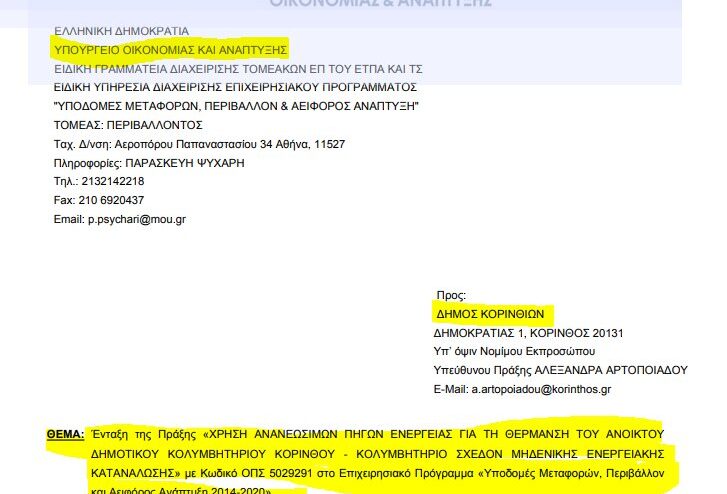Click the 'Προς:' label
This screenshot has height=494, width=727.
coord(451,295)
